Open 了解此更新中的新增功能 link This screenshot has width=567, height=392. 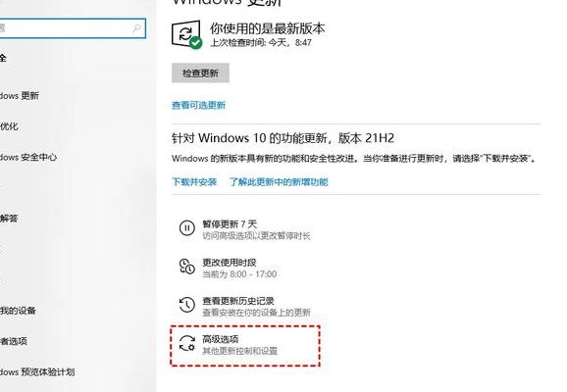279,181
